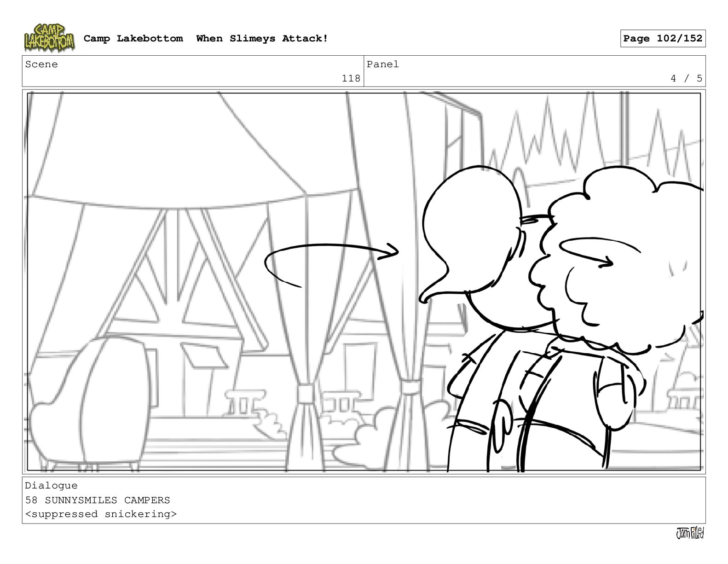Viewport: 728px width, 564px height.
Task: Click the 'Page 102/152' box
Action: click(x=663, y=39)
